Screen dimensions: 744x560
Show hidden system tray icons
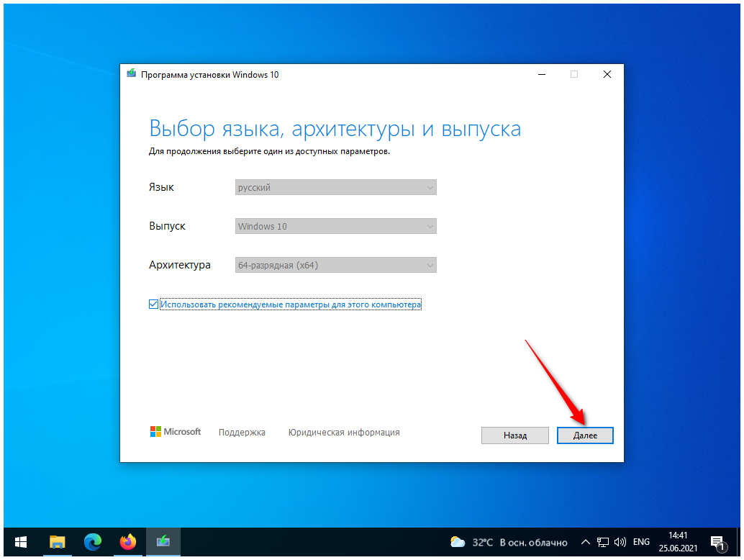point(586,542)
